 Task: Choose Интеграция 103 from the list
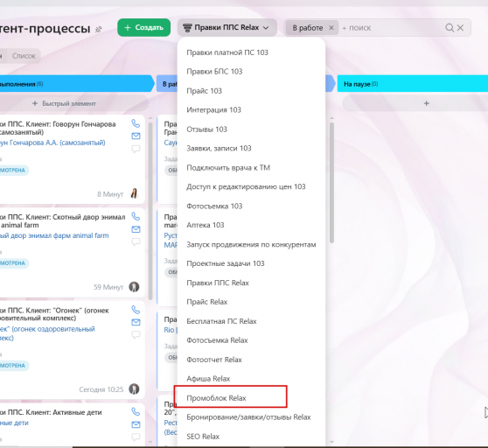213,110
